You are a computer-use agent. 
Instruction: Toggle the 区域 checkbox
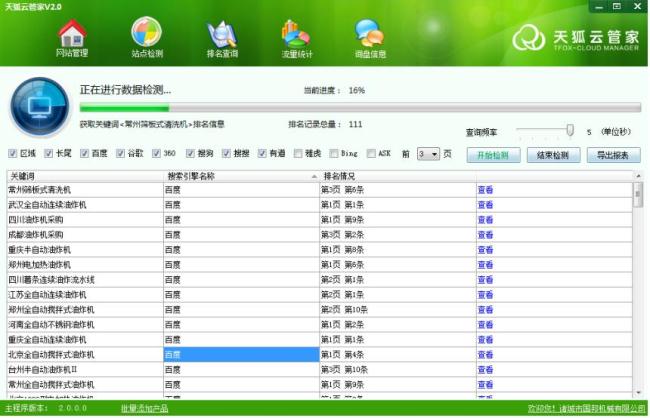coord(12,153)
